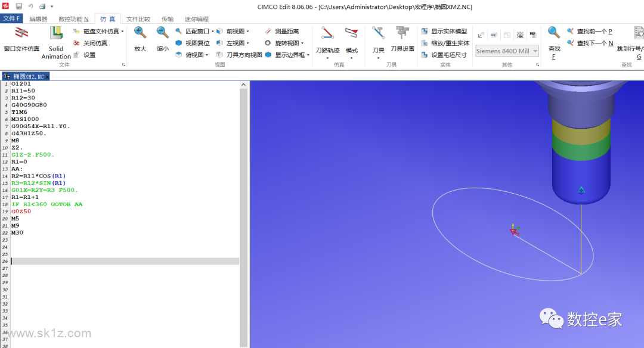This screenshot has height=348, width=644.
Task: Click 刀具方向视图 tool direction view
Action: coord(239,55)
